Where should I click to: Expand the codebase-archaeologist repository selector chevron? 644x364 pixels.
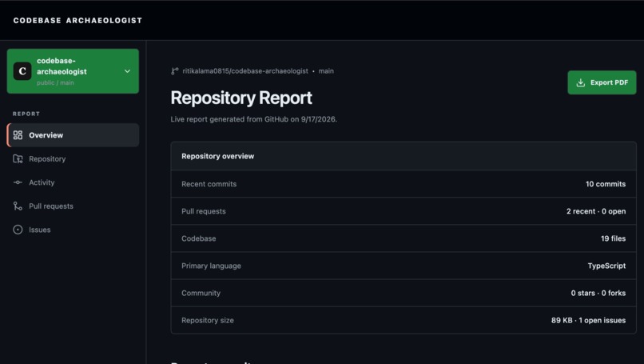(127, 71)
